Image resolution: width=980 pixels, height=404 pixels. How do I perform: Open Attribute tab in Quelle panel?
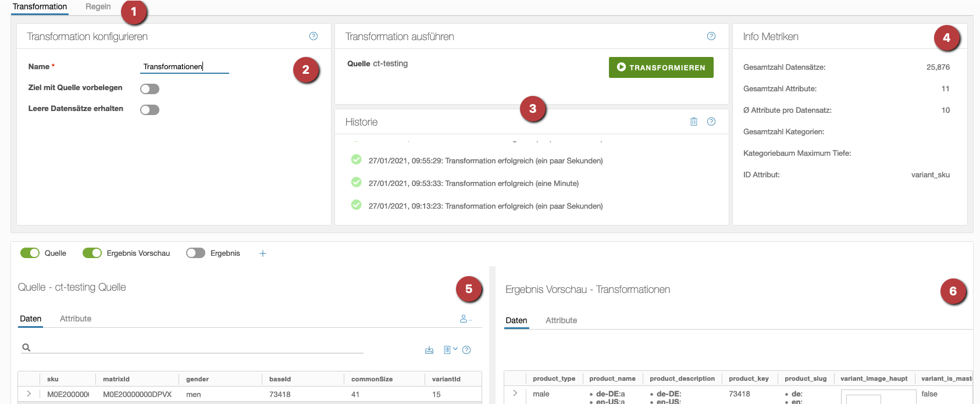[76, 319]
